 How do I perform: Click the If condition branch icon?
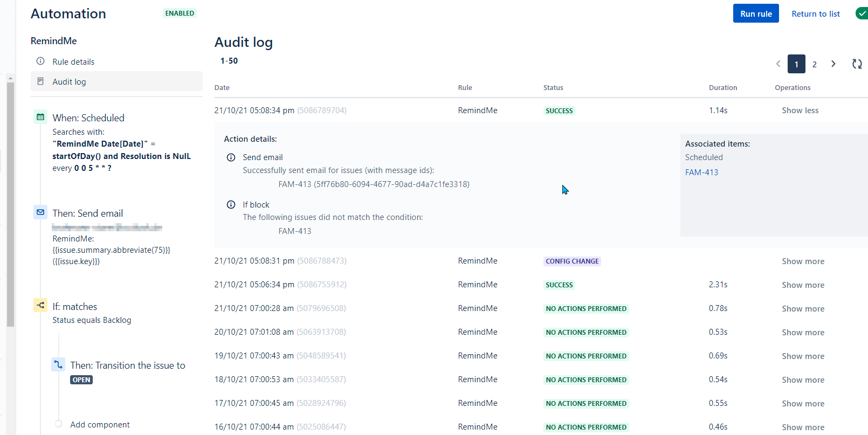(40, 306)
